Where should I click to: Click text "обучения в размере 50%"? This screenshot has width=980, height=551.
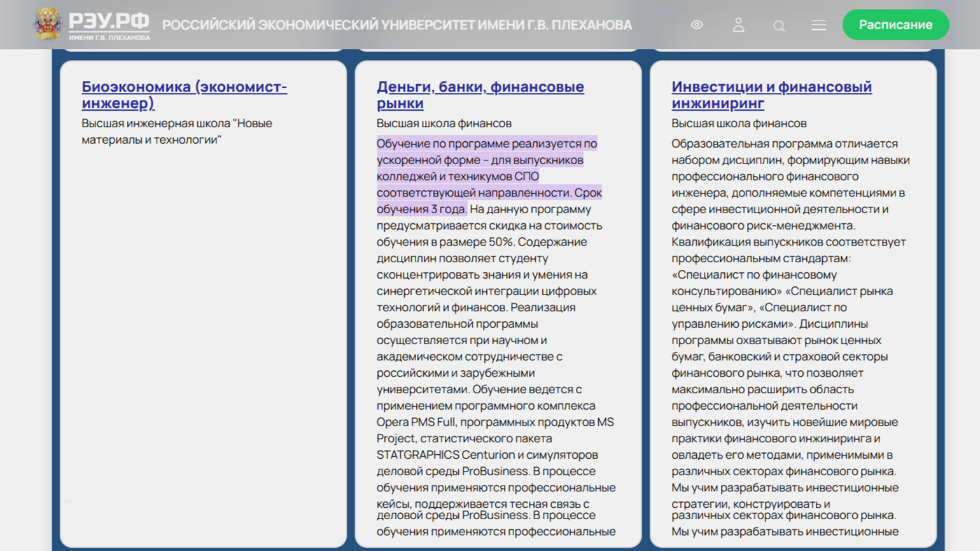tap(445, 242)
